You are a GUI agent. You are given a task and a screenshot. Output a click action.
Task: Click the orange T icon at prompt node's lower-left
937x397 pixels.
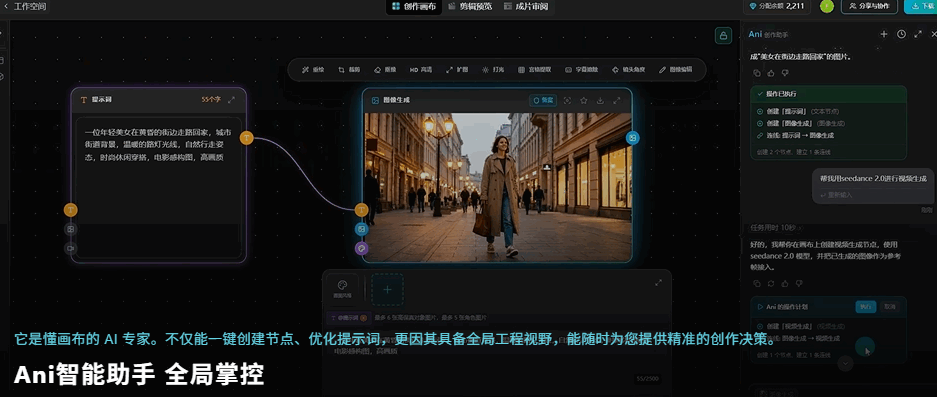[x=71, y=210]
